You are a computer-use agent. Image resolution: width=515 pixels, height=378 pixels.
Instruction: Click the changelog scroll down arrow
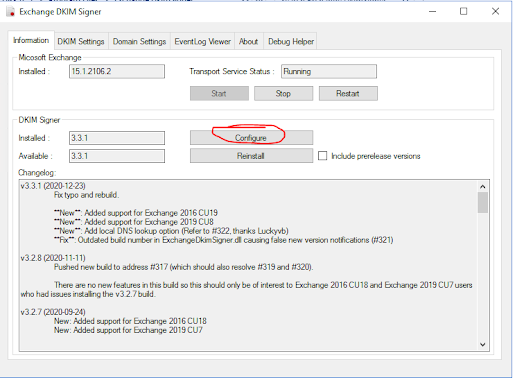(483, 344)
